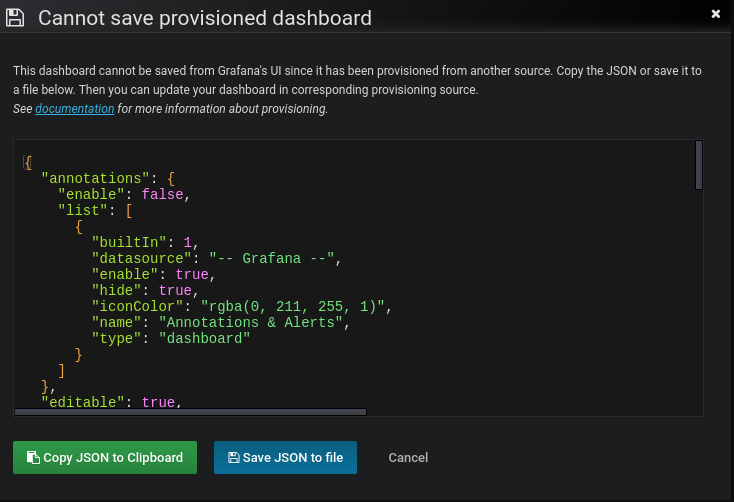This screenshot has width=734, height=502.
Task: Click the JSON editor horizontal scrollbar
Action: [190, 410]
